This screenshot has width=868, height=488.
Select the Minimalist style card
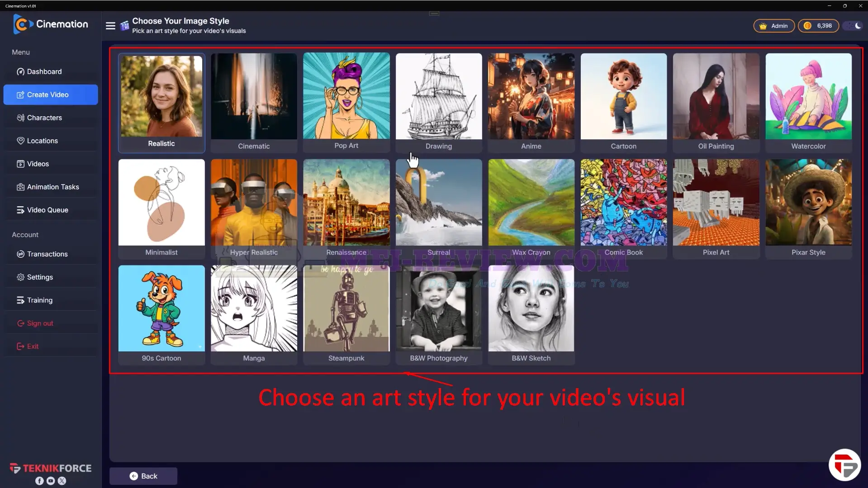[x=161, y=209]
